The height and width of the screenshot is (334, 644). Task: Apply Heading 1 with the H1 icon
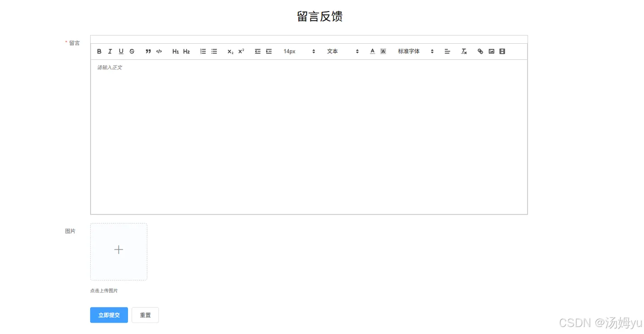point(175,52)
